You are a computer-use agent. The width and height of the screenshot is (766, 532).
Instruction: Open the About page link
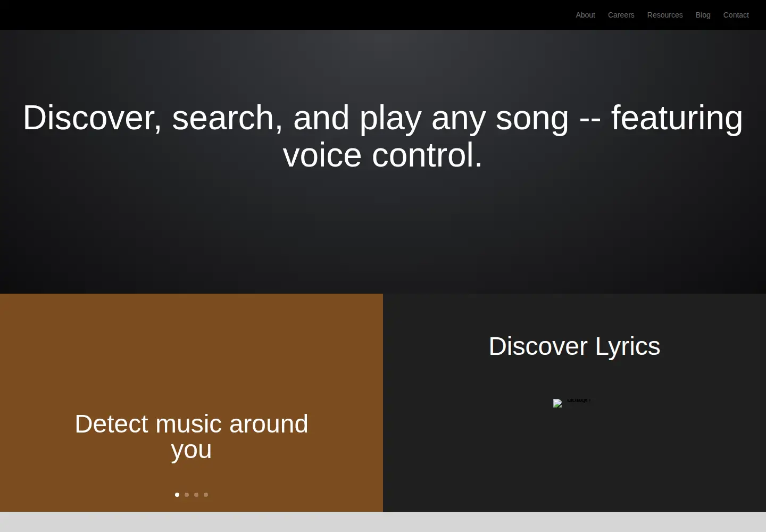click(585, 15)
